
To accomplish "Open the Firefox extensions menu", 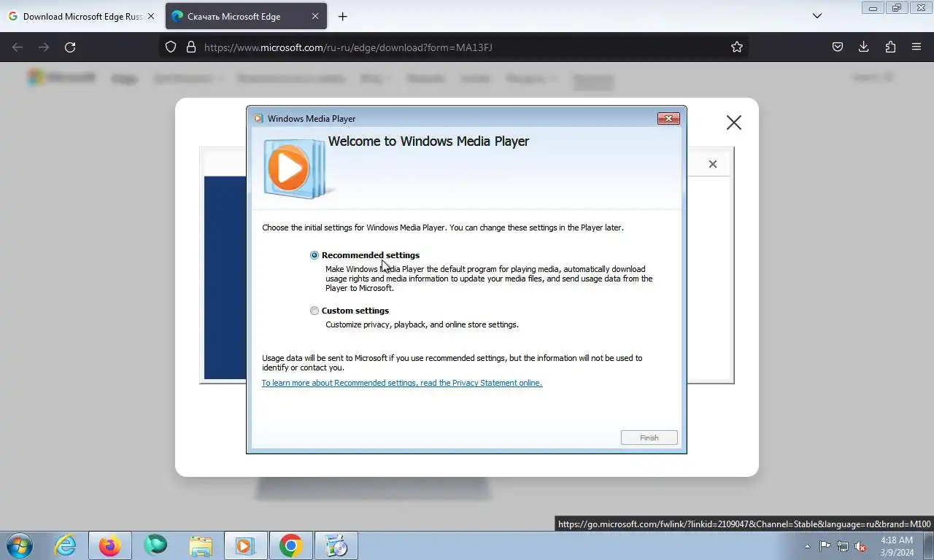I will [890, 47].
